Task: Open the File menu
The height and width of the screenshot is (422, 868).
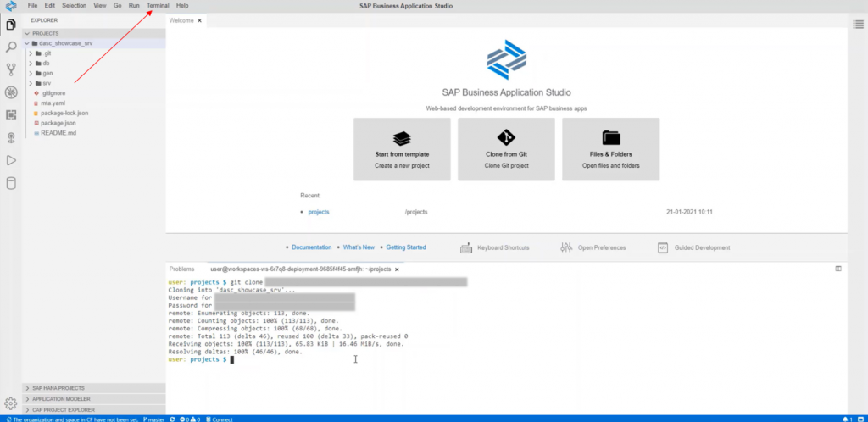Action: (x=33, y=6)
